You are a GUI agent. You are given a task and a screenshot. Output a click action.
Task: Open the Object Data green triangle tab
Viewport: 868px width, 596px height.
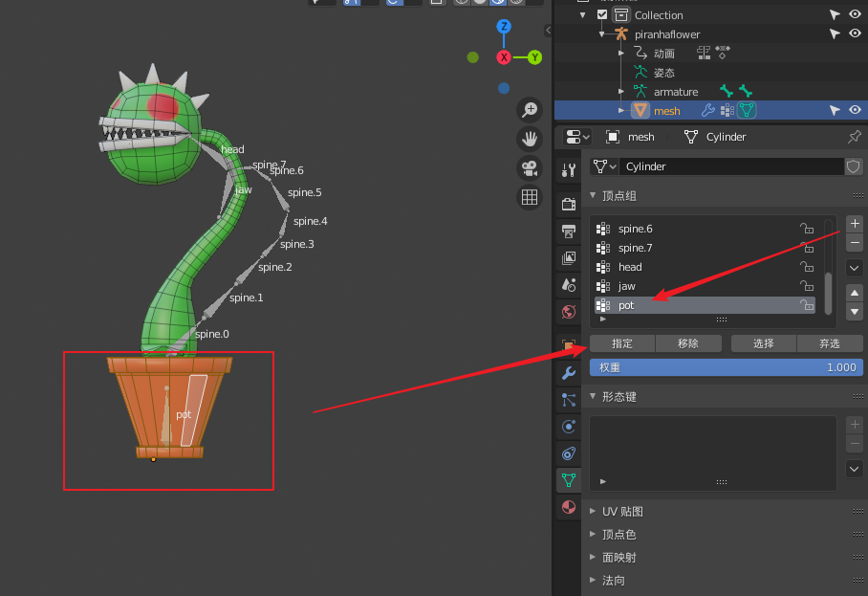569,480
